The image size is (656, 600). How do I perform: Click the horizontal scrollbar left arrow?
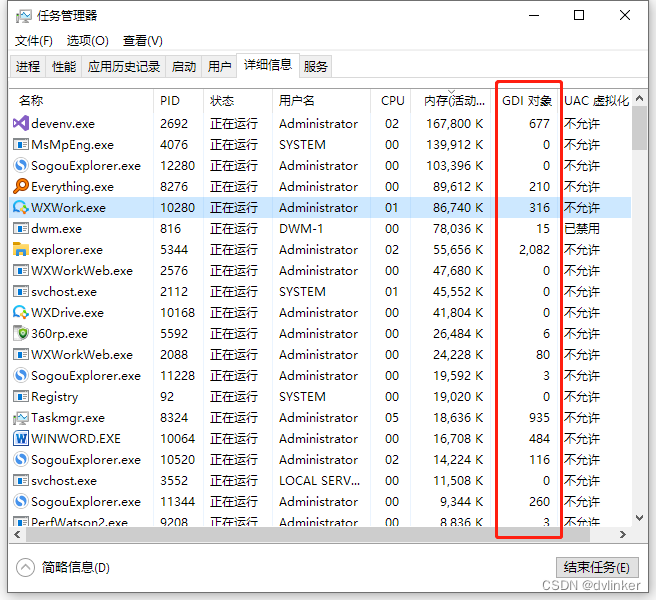click(x=17, y=534)
